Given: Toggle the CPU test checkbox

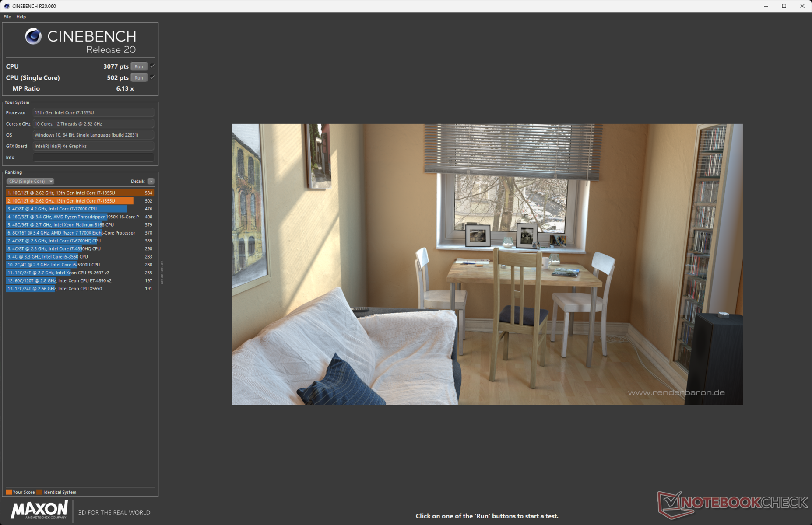Looking at the screenshot, I should point(152,66).
